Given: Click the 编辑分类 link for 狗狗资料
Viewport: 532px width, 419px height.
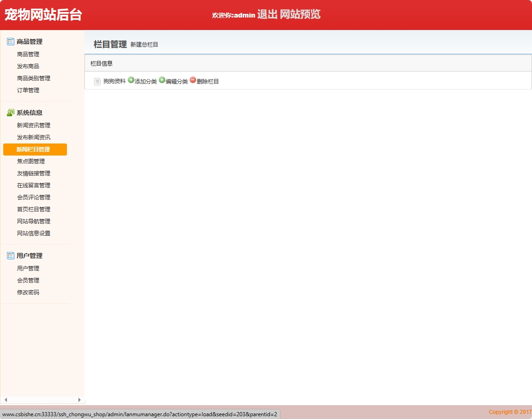Looking at the screenshot, I should [177, 81].
